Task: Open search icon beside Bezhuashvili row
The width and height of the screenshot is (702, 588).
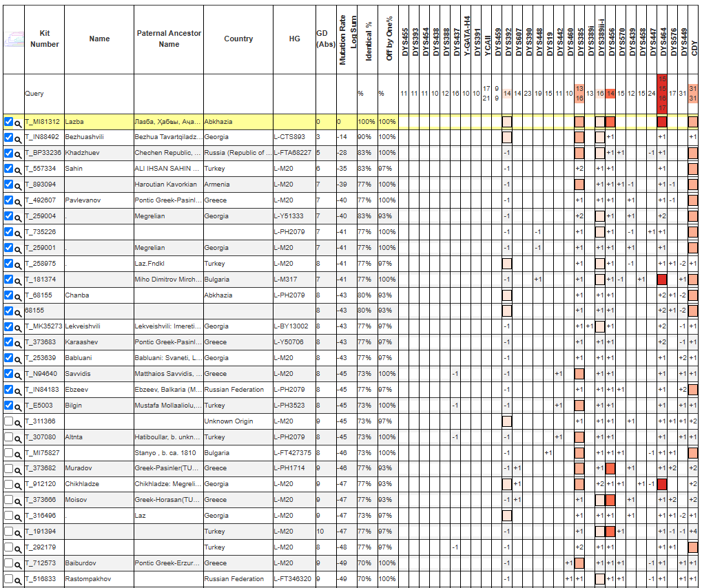Action: click(x=19, y=138)
